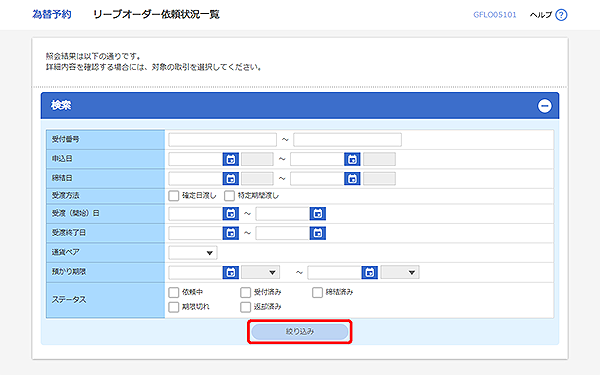This screenshot has width=600, height=375.
Task: Tick the 受付済み status checkbox
Action: pyautogui.click(x=246, y=292)
